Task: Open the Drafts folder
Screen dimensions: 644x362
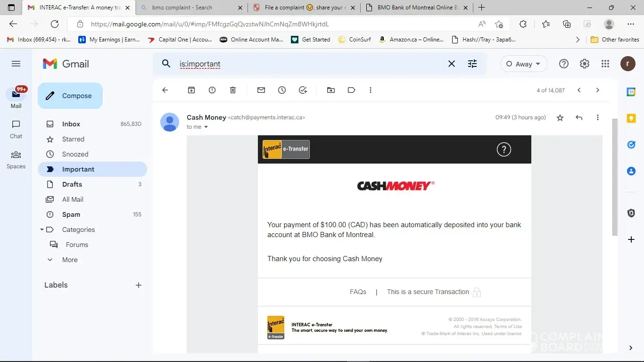Action: 92,184
